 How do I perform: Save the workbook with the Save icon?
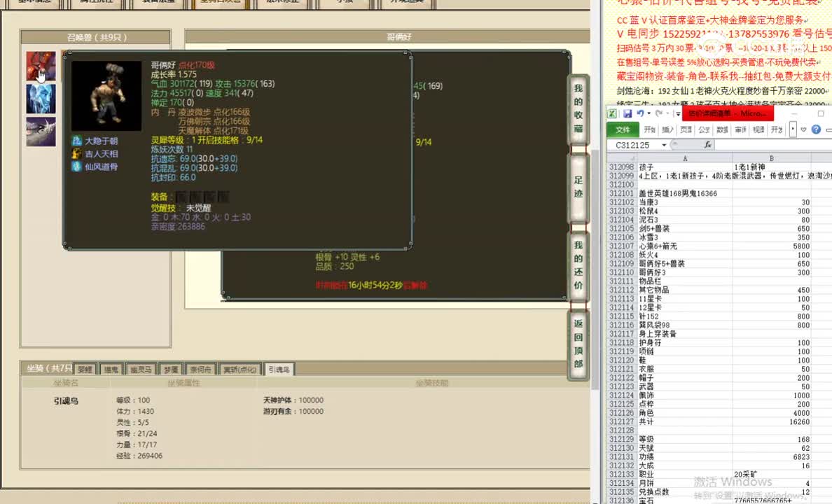628,113
